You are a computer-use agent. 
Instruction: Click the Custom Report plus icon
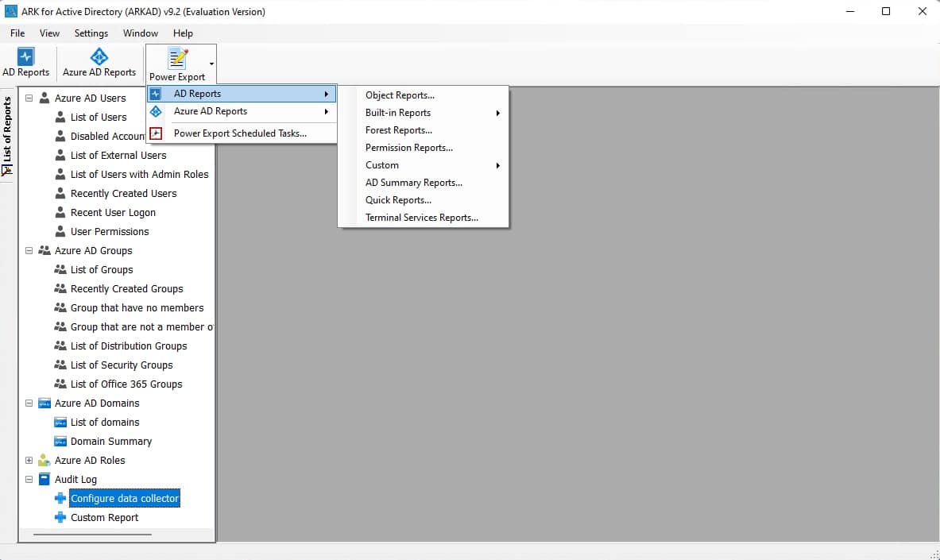(x=60, y=517)
